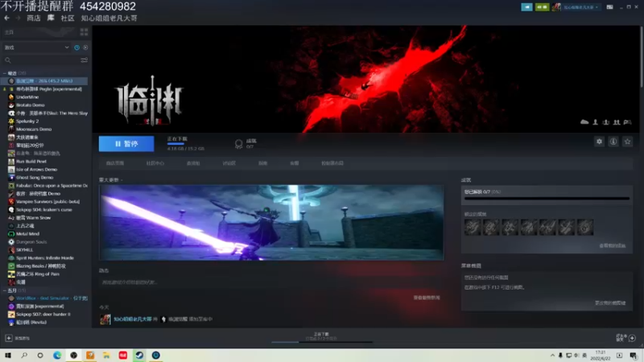Open the 商店 store menu
This screenshot has width=644, height=362.
tap(34, 18)
